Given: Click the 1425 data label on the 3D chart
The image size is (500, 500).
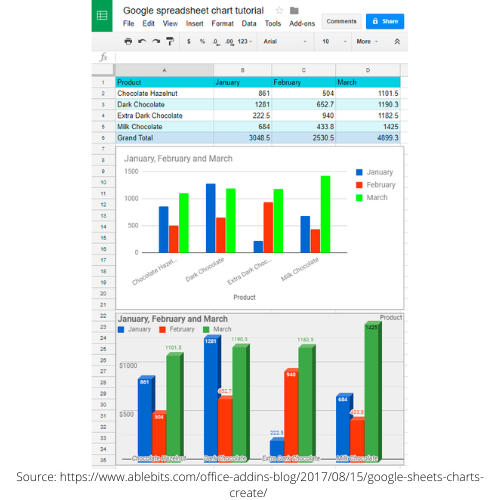Looking at the screenshot, I should (371, 327).
